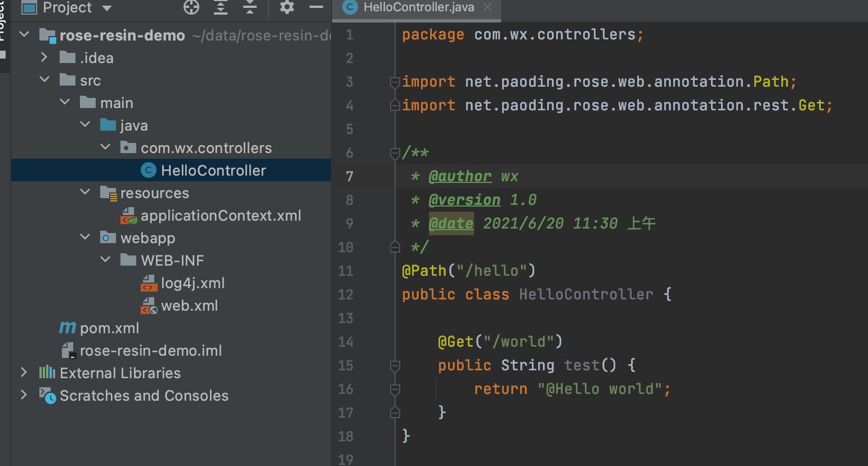Click the resources folder icon
Screen dimensions: 868x466
pyautogui.click(x=108, y=193)
